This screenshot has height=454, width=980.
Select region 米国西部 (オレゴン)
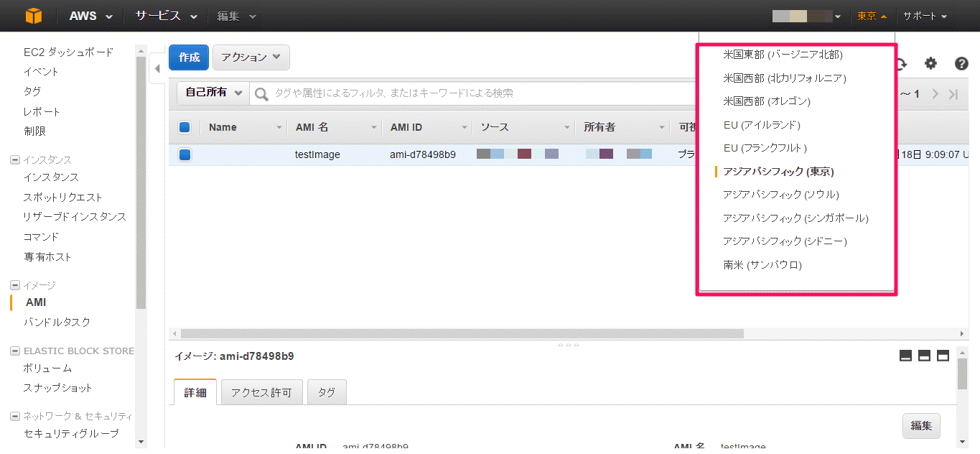point(767,101)
